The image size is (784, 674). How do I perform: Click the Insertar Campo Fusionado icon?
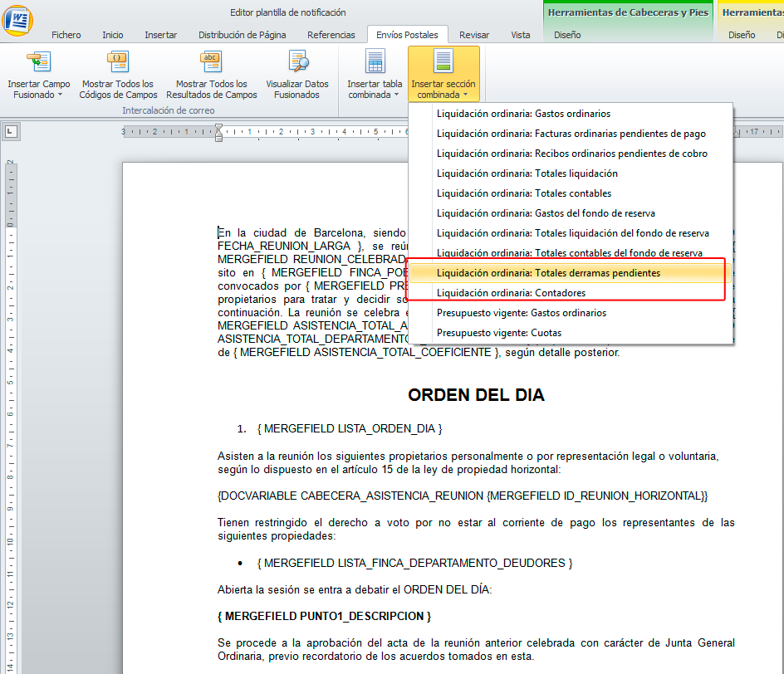point(38,62)
